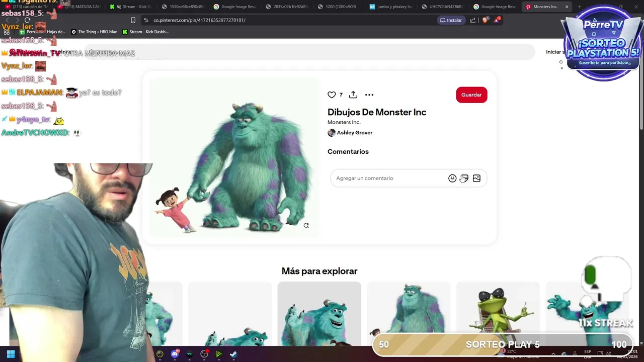Image resolution: width=644 pixels, height=362 pixels.
Task: Share the pin using the upload icon
Action: 353,95
